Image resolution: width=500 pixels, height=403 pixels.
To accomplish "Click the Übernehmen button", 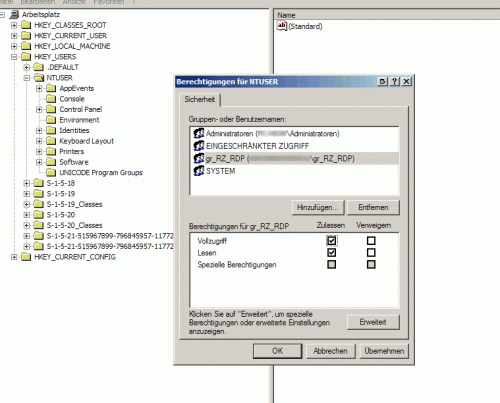I will pyautogui.click(x=384, y=351).
